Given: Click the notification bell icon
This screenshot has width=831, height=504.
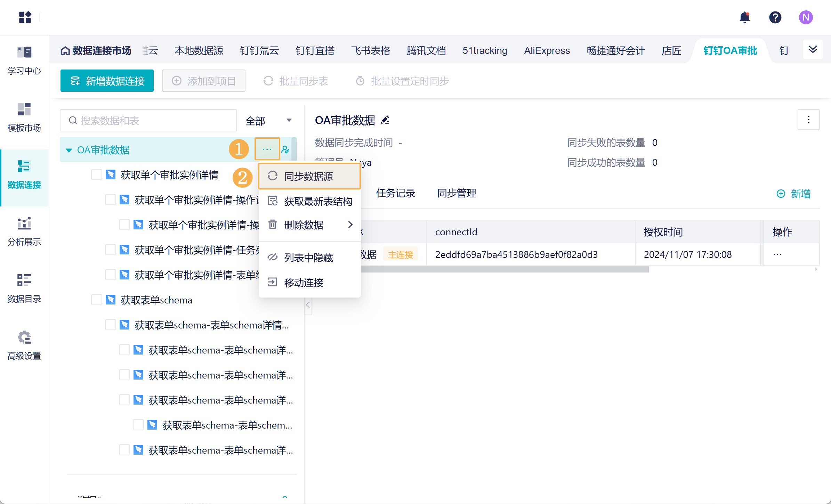Looking at the screenshot, I should tap(744, 17).
